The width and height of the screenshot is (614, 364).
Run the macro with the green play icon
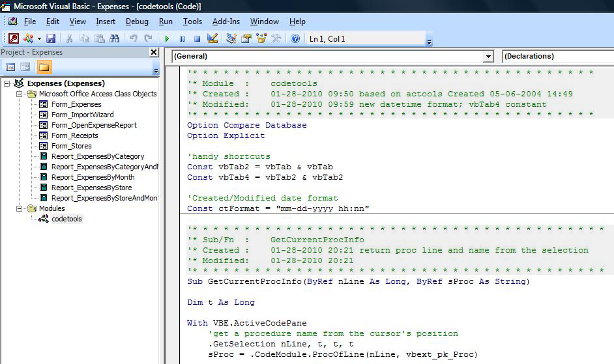[168, 38]
